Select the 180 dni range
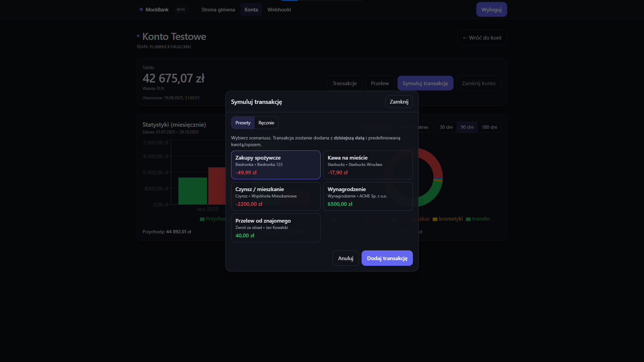 tap(489, 127)
